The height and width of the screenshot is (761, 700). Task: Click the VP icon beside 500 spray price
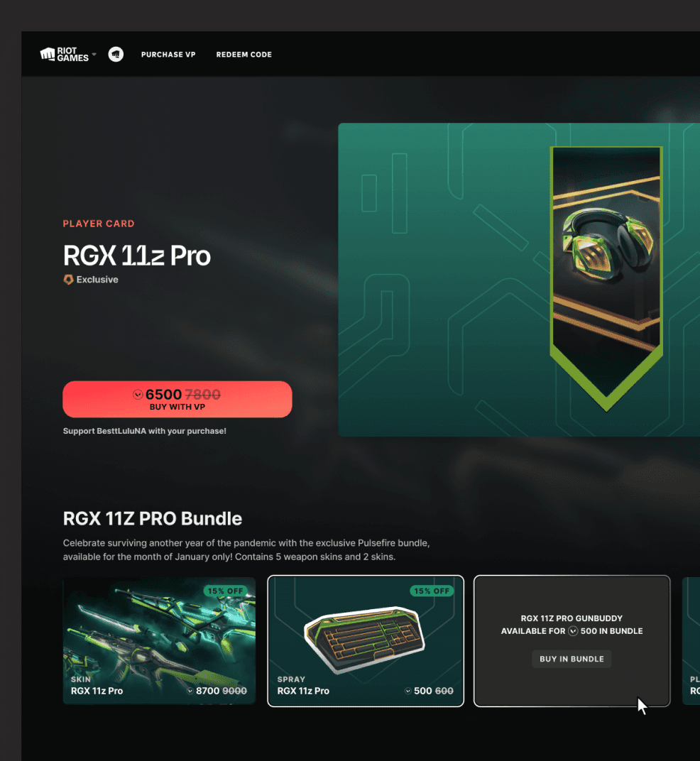408,691
